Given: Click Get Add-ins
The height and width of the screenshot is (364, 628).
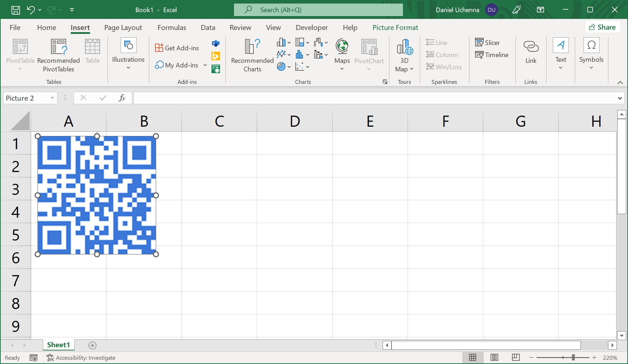Looking at the screenshot, I should 177,48.
